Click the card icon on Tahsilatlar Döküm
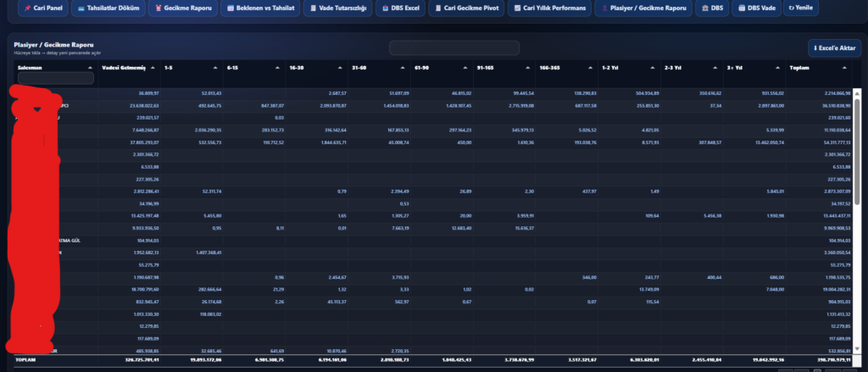 tap(81, 8)
